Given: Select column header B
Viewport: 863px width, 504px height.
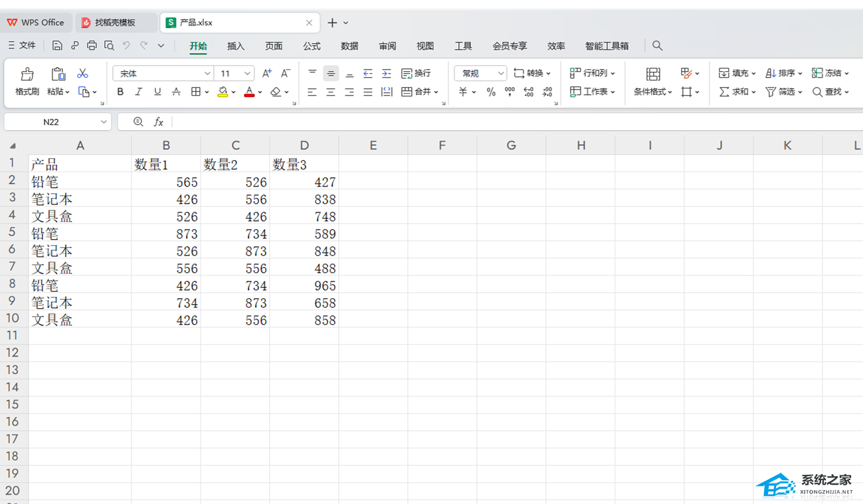Looking at the screenshot, I should [x=166, y=145].
